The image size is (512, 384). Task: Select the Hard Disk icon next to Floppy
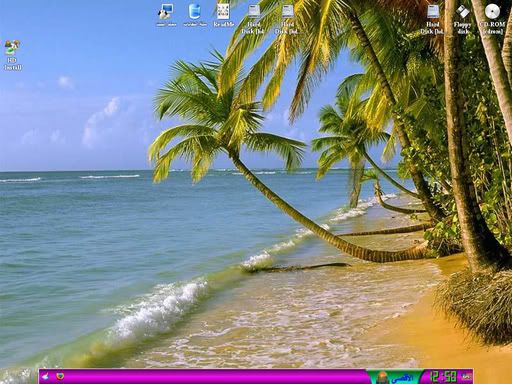coord(433,12)
